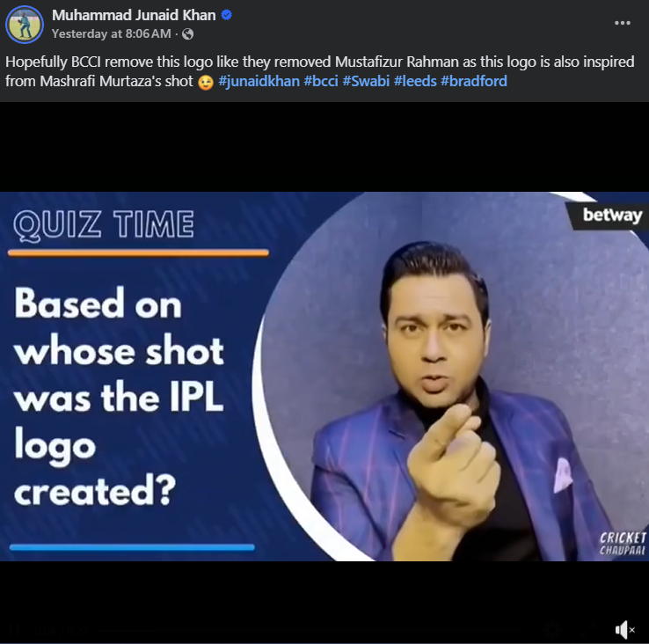Open the #leeds hashtag

tap(415, 81)
